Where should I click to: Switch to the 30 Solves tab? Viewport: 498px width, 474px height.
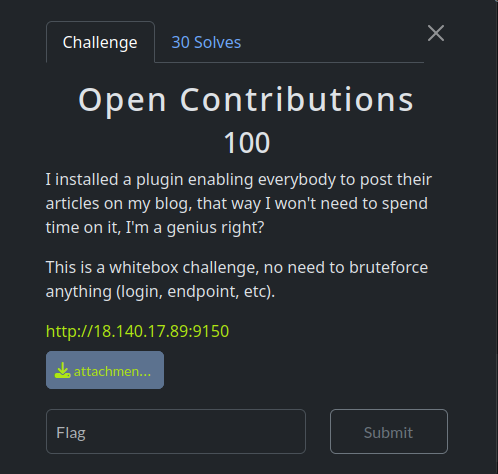click(206, 42)
